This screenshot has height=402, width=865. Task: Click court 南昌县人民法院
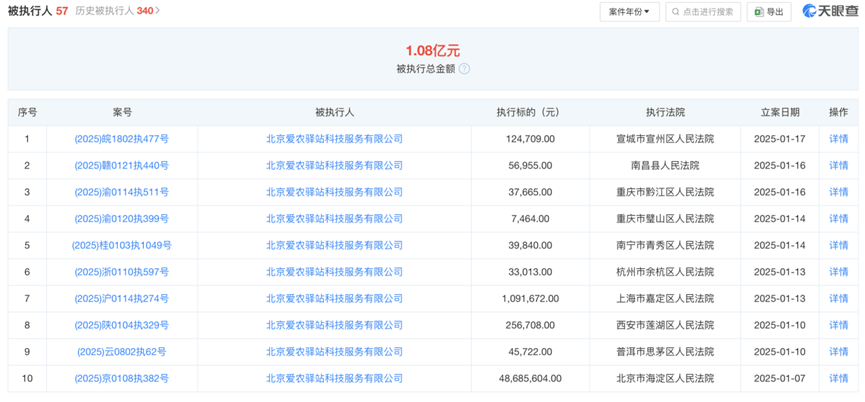(x=665, y=165)
